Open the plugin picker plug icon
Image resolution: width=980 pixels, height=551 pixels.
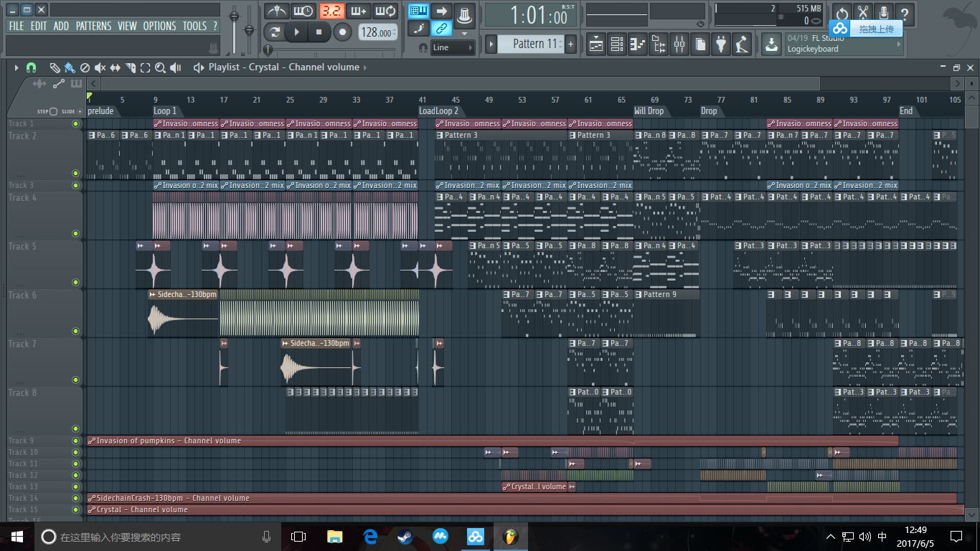721,44
